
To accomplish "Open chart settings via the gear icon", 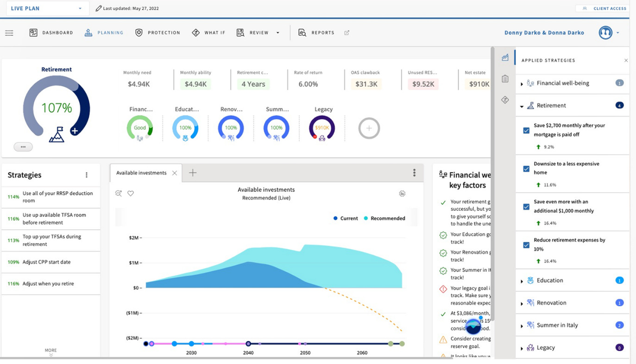I will click(x=402, y=193).
